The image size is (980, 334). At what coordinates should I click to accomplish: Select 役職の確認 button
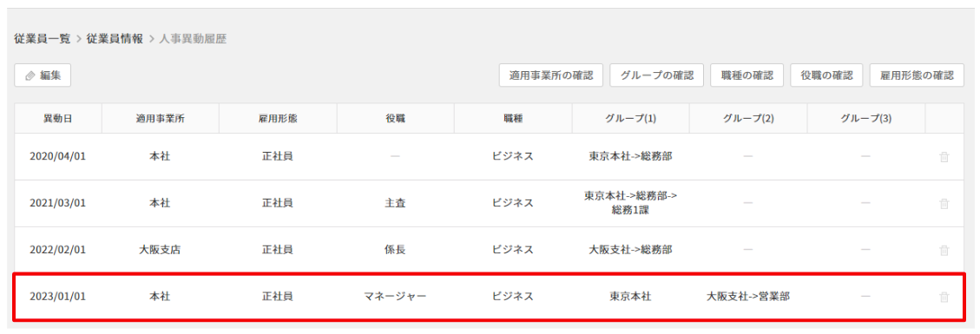point(827,75)
